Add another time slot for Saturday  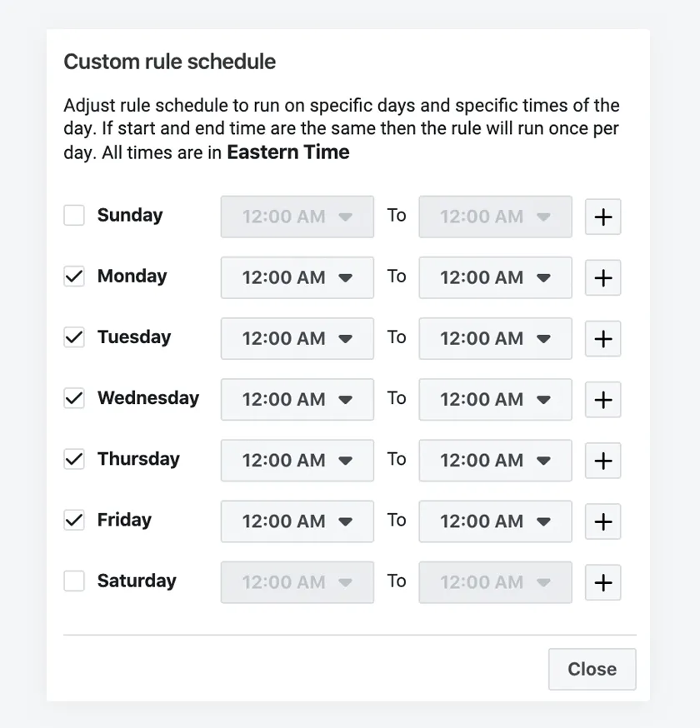(x=602, y=582)
